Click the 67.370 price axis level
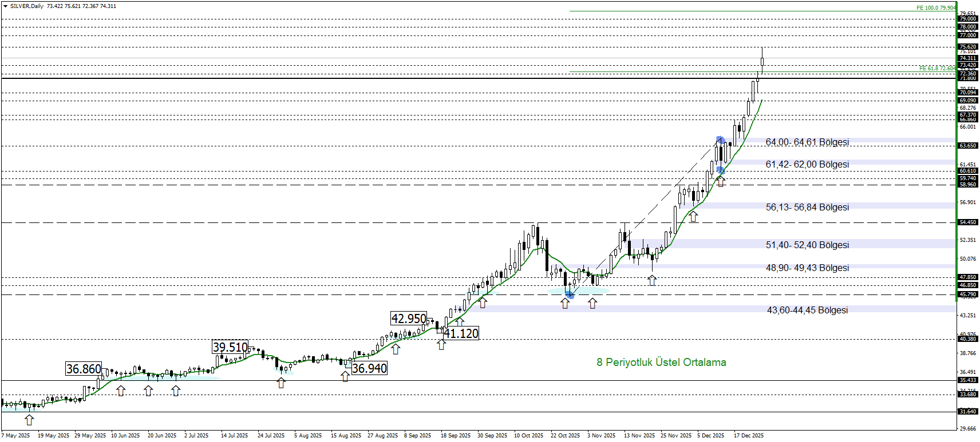 (x=968, y=115)
